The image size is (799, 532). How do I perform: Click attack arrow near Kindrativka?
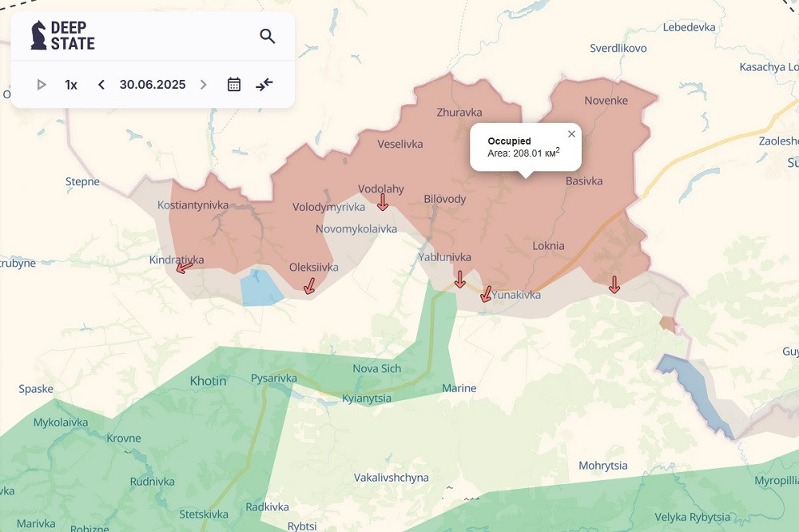(x=184, y=267)
